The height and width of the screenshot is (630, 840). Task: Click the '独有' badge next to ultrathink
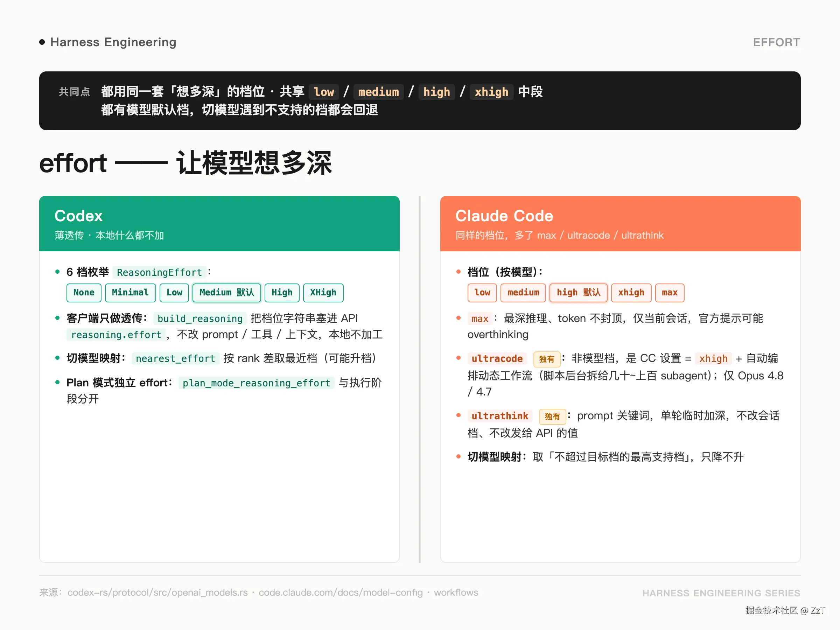point(552,416)
